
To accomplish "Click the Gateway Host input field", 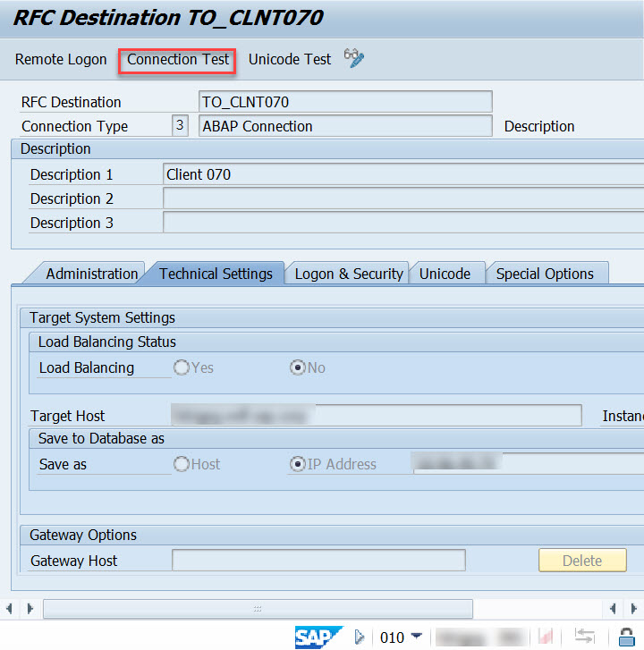I will (x=318, y=560).
